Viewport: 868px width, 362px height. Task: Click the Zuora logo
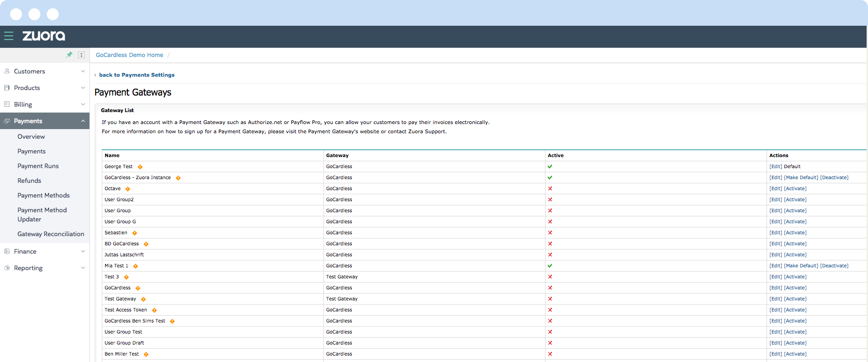pos(44,36)
